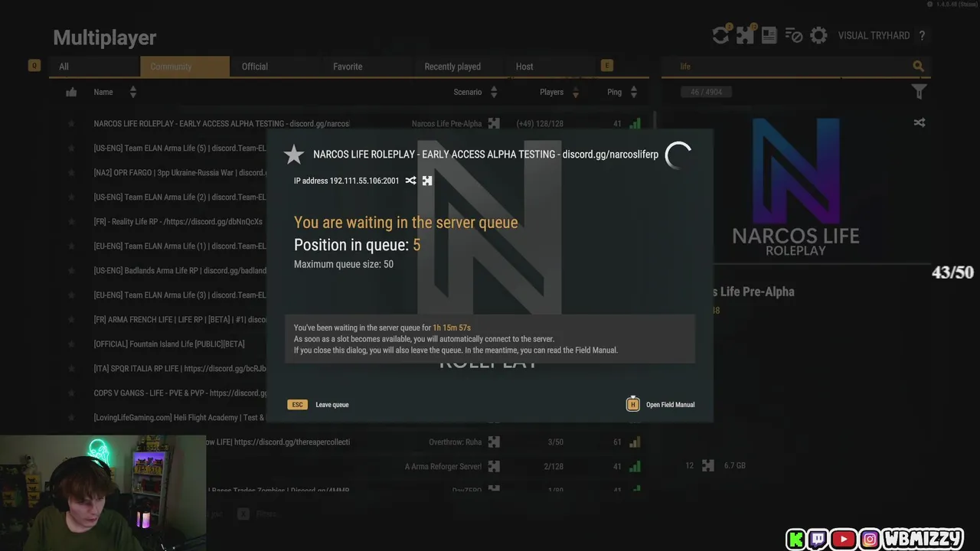This screenshot has width=980, height=551.
Task: Click mod icon in NARCOS LIFE ROLEPLAY row
Action: pos(494,123)
